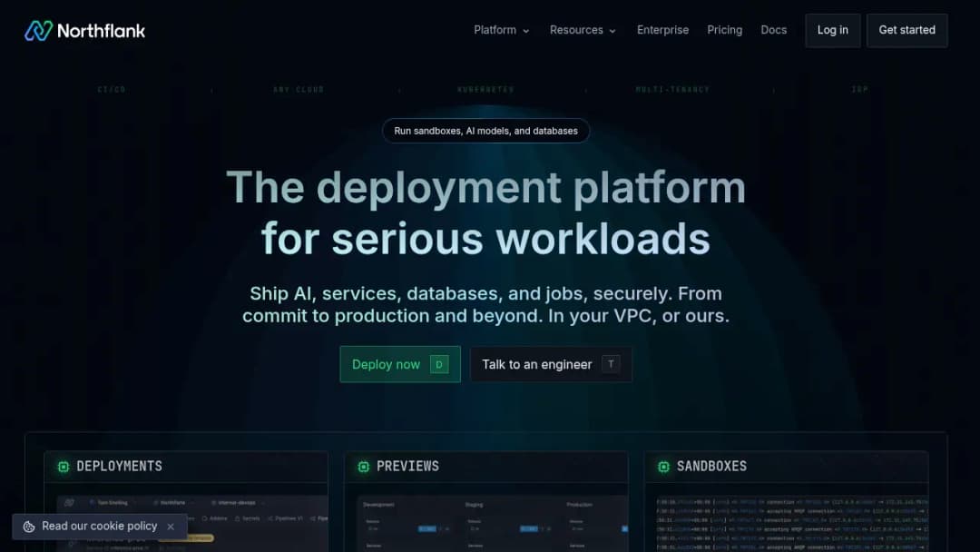Open the Resources navigation menu
980x552 pixels.
point(583,30)
